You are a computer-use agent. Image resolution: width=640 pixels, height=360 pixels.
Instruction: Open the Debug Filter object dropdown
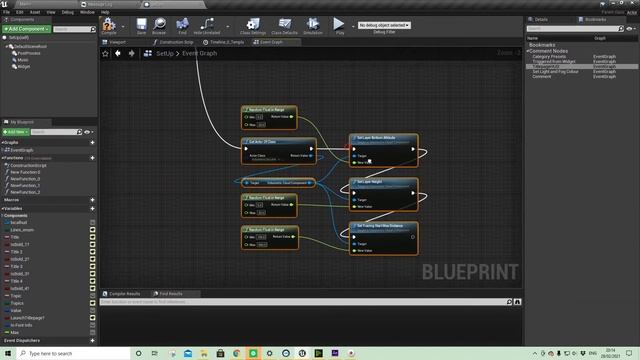coord(384,25)
